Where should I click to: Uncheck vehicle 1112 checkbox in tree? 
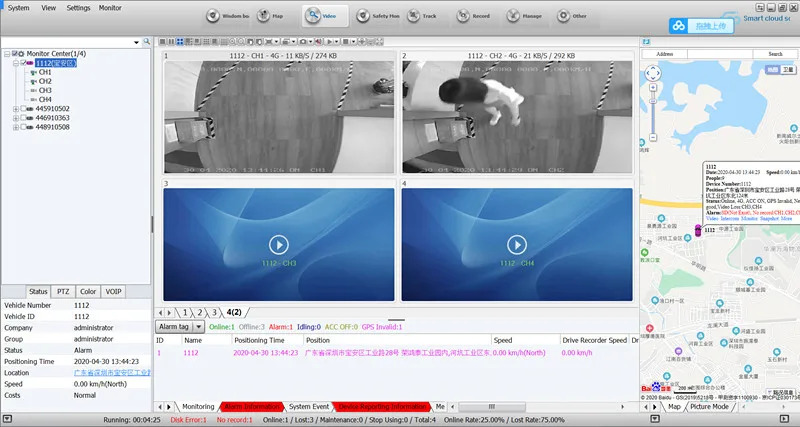23,63
